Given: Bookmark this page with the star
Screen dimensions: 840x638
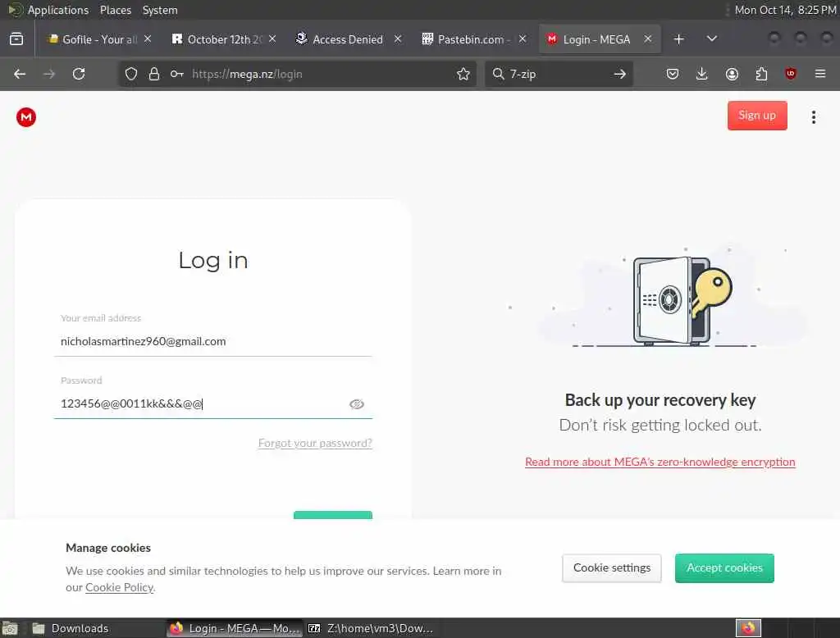Looking at the screenshot, I should [463, 74].
